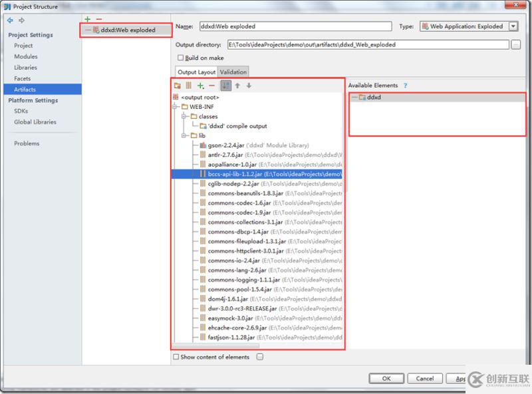
Task: Select commons-collections-3.1.jar
Action: click(x=245, y=222)
